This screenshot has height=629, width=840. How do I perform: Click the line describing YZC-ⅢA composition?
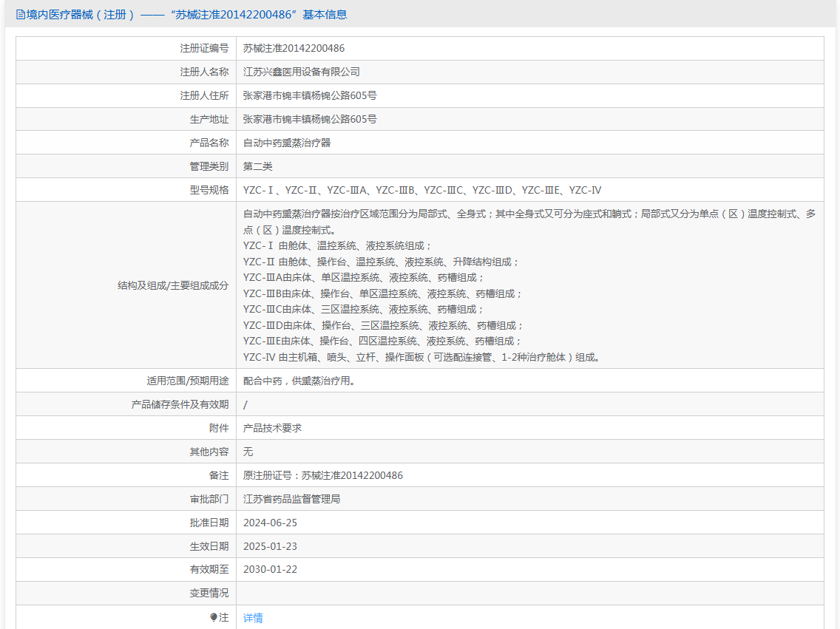363,277
